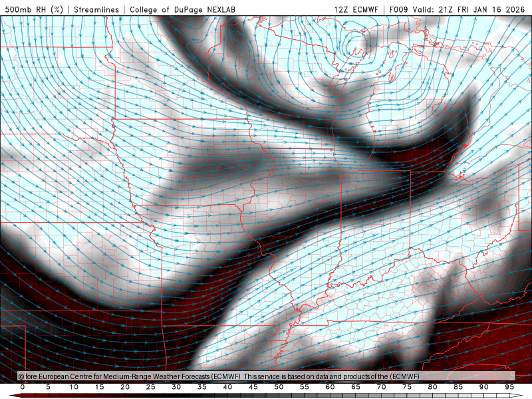The image size is (532, 399).
Task: Click the "Streamlines" label in header
Action: coord(96,9)
